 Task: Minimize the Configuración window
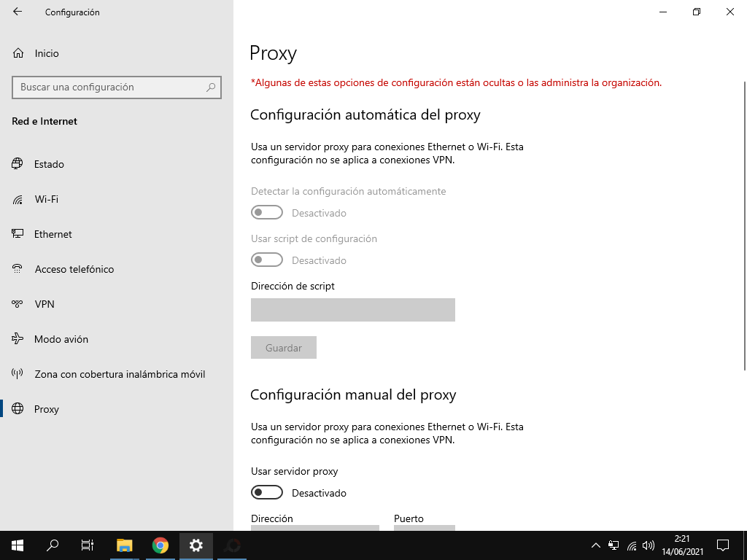point(663,12)
